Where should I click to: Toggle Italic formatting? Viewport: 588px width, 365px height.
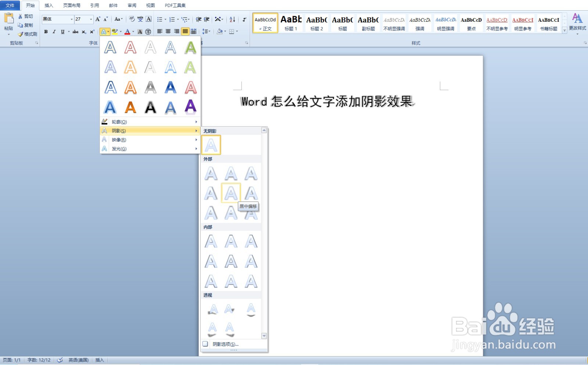click(54, 32)
